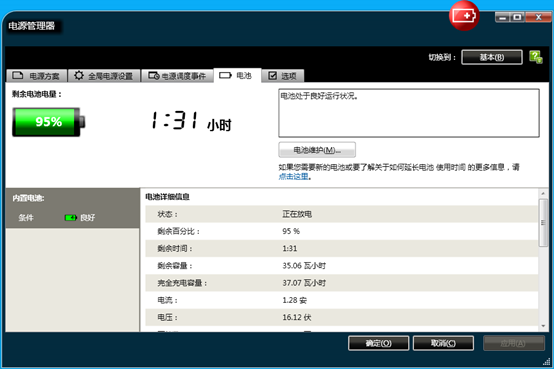Click the 基本(B) switch button

[x=492, y=57]
